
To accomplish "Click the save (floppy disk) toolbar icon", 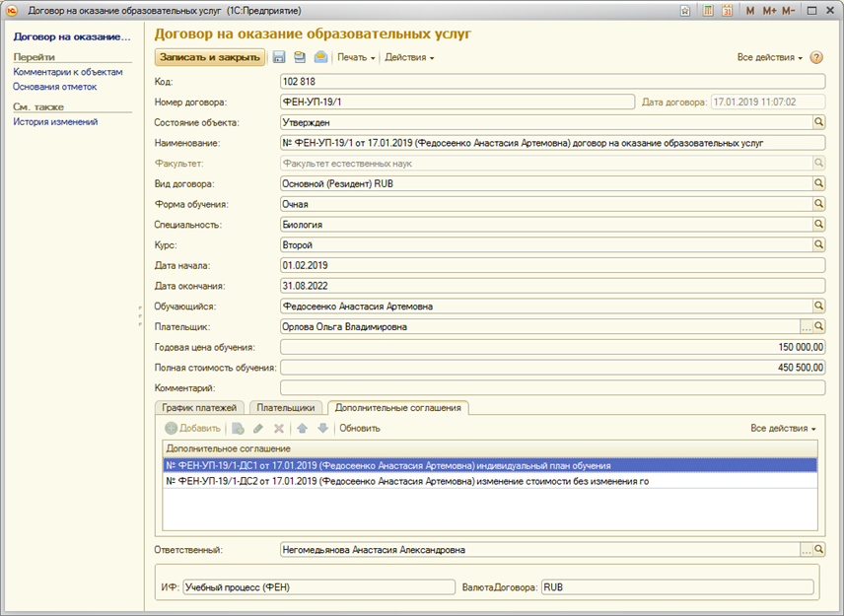I will pos(279,57).
